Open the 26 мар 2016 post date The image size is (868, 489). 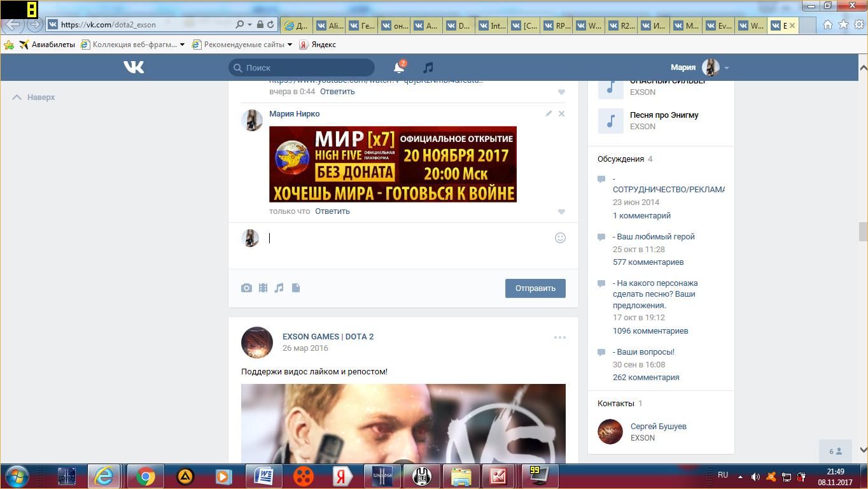[x=305, y=348]
